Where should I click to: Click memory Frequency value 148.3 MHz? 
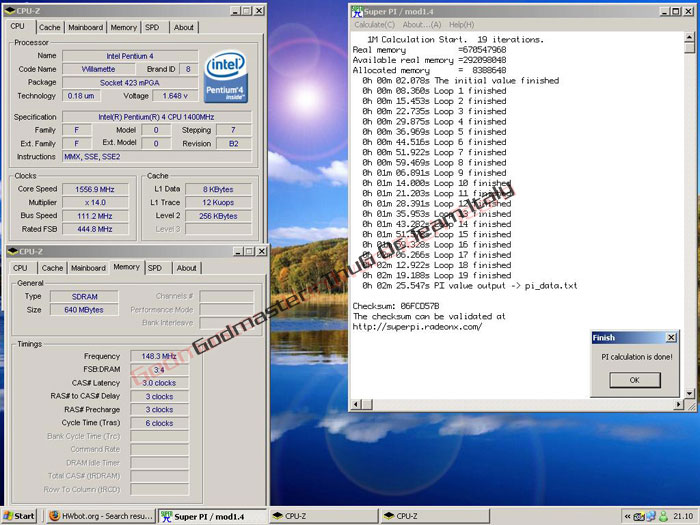point(159,356)
